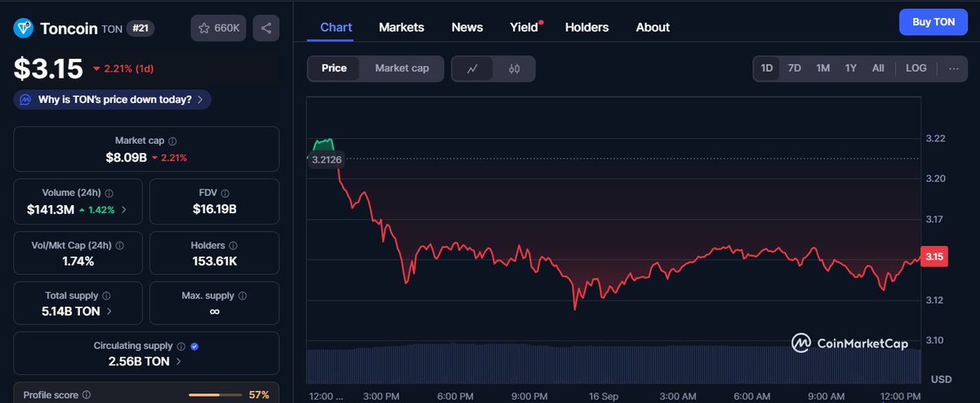Click the verified badge by Circulating supply
The image size is (980, 403).
tap(194, 347)
